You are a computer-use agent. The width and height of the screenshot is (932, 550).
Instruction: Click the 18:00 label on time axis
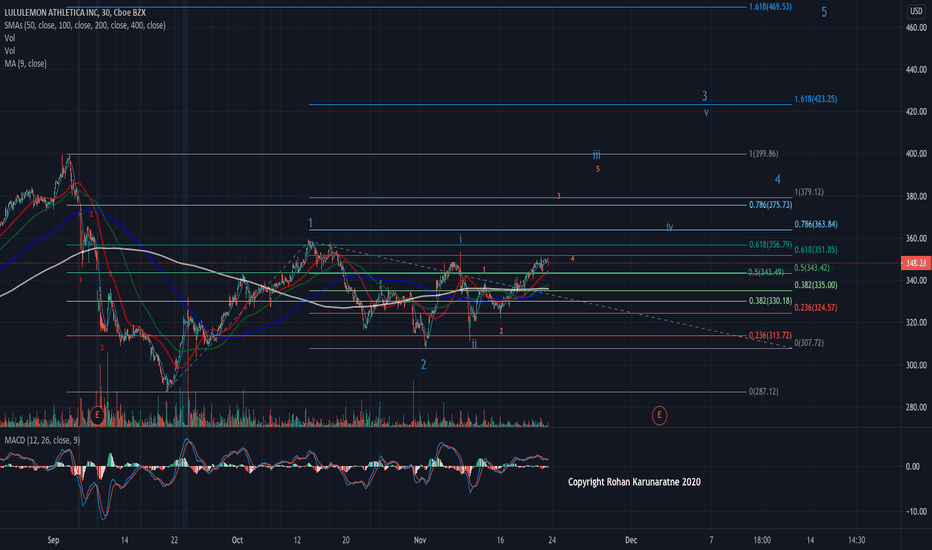762,540
